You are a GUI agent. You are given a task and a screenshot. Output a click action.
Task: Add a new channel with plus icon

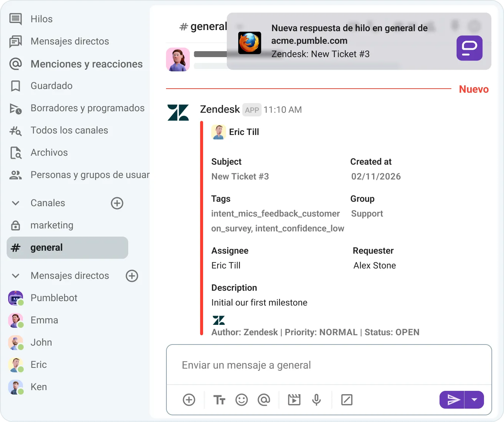[x=117, y=203]
